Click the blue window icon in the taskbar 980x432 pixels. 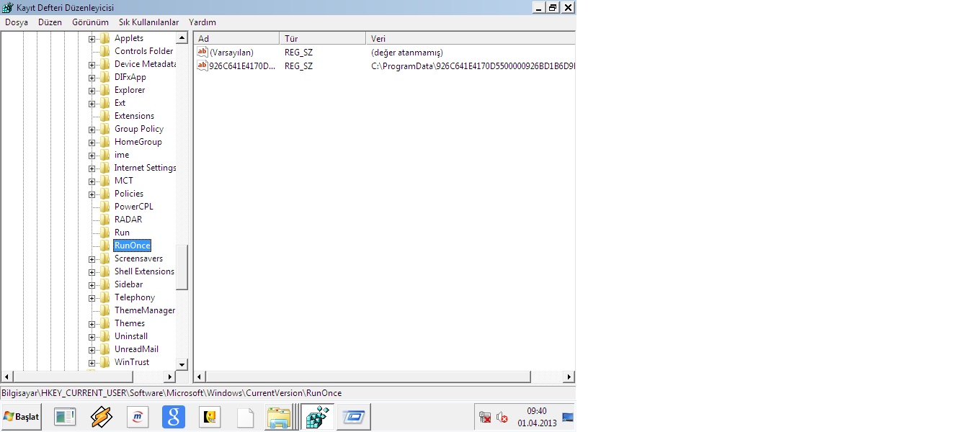[x=354, y=417]
